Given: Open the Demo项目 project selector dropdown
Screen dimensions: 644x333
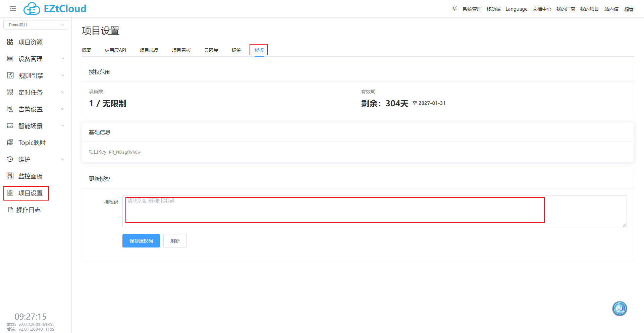Looking at the screenshot, I should click(36, 24).
